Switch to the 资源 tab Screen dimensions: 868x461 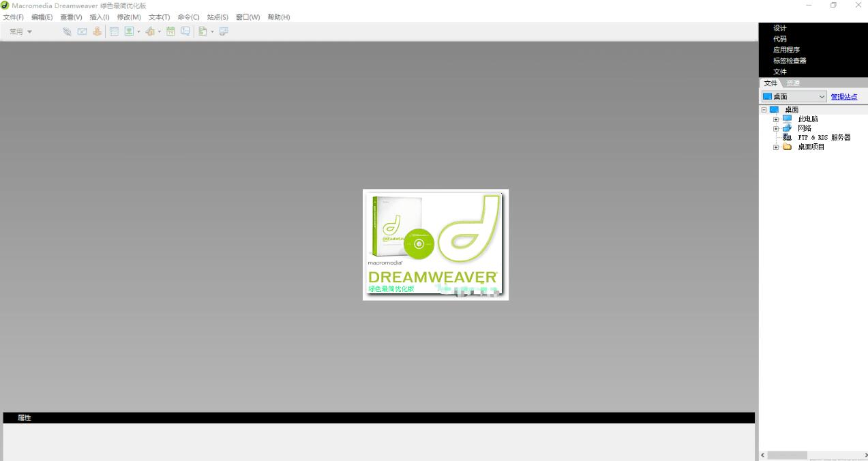coord(792,83)
